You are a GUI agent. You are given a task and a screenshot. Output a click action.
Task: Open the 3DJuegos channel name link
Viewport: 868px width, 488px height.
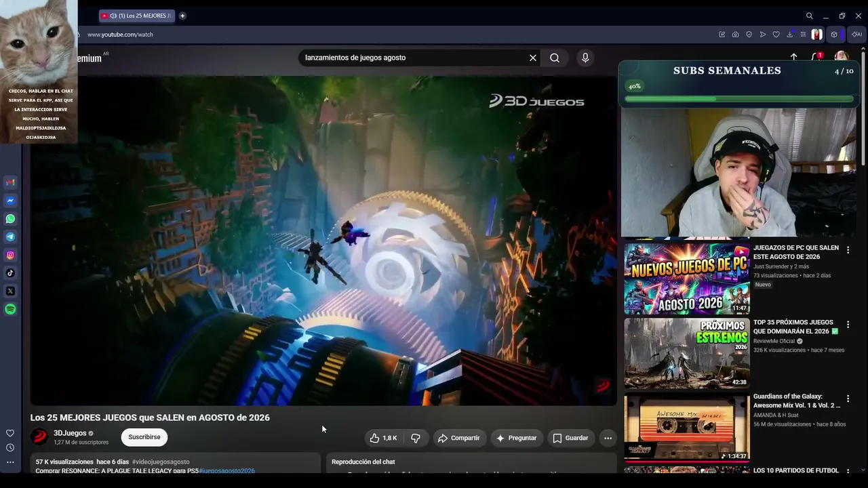click(x=70, y=433)
